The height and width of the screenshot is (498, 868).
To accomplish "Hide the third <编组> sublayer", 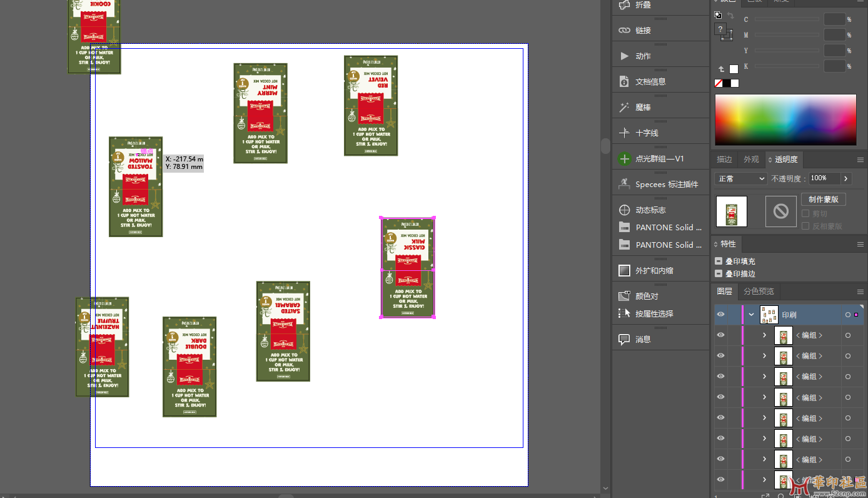I will click(720, 376).
